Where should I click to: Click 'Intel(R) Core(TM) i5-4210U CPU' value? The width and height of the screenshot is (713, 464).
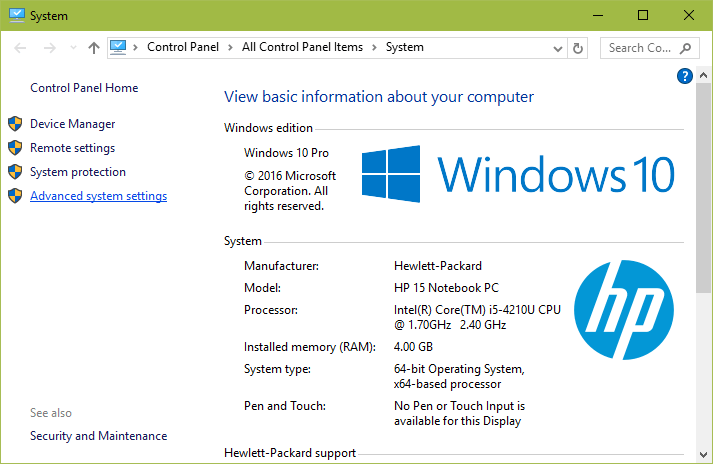point(477,310)
